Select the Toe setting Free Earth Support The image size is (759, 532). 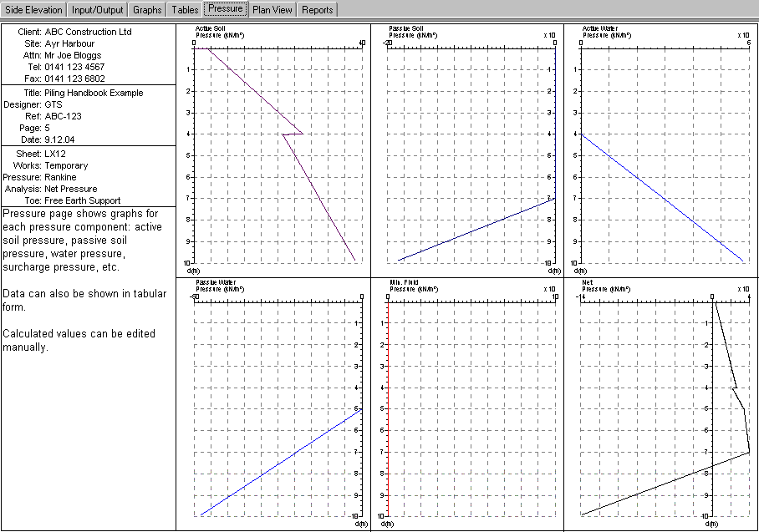coord(82,200)
